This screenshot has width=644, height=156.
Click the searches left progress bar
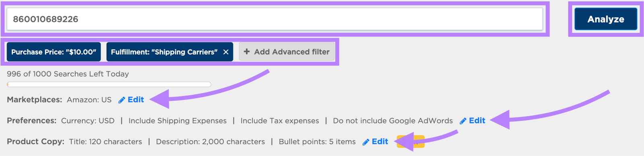tap(109, 84)
